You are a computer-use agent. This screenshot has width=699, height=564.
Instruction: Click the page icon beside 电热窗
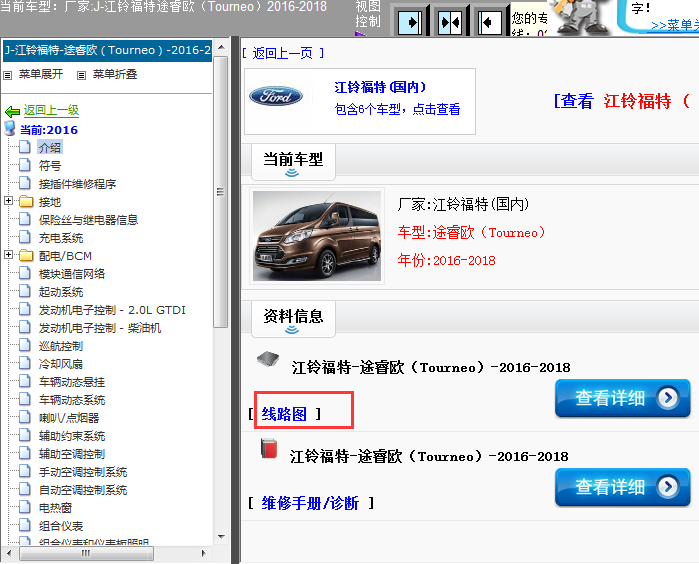pyautogui.click(x=25, y=507)
